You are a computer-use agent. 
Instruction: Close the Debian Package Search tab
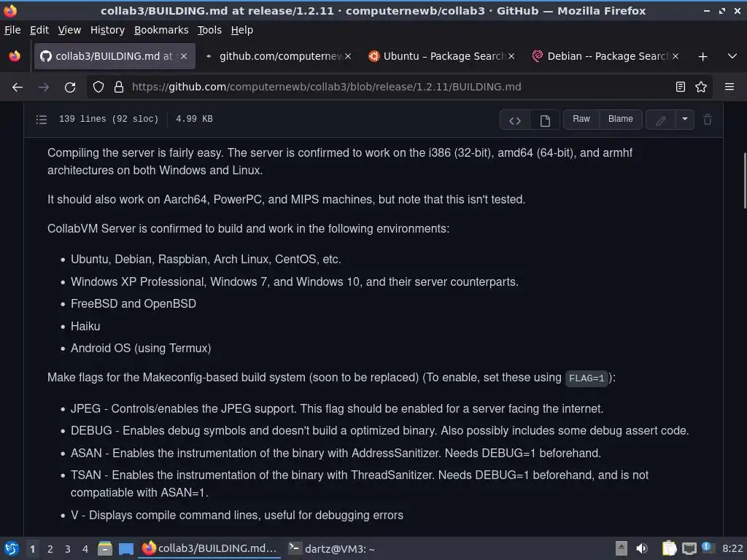tap(675, 56)
